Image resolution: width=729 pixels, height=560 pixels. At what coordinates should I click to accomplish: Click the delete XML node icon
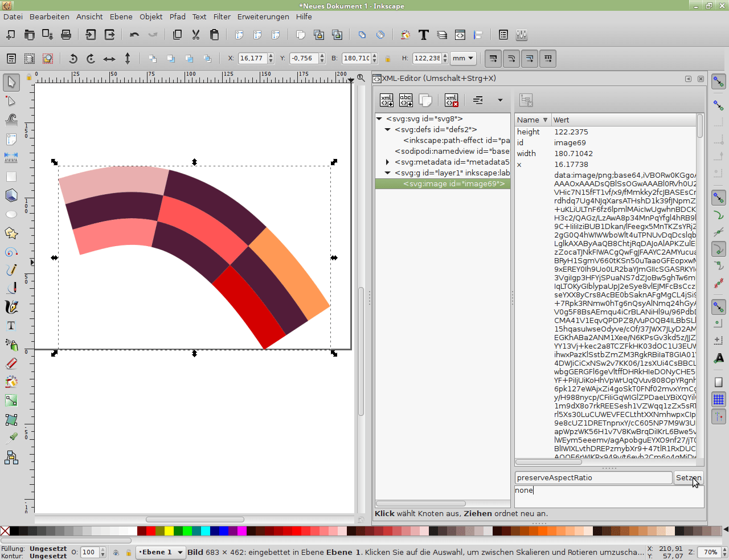click(x=452, y=100)
